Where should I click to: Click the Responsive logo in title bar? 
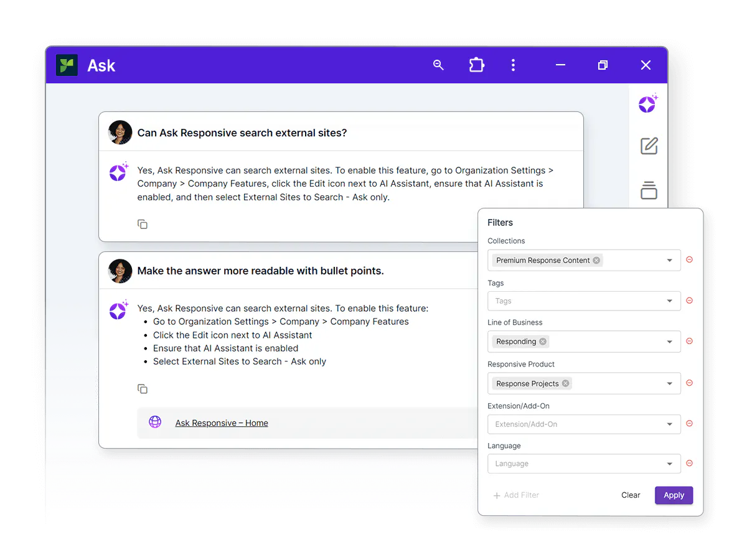point(67,65)
